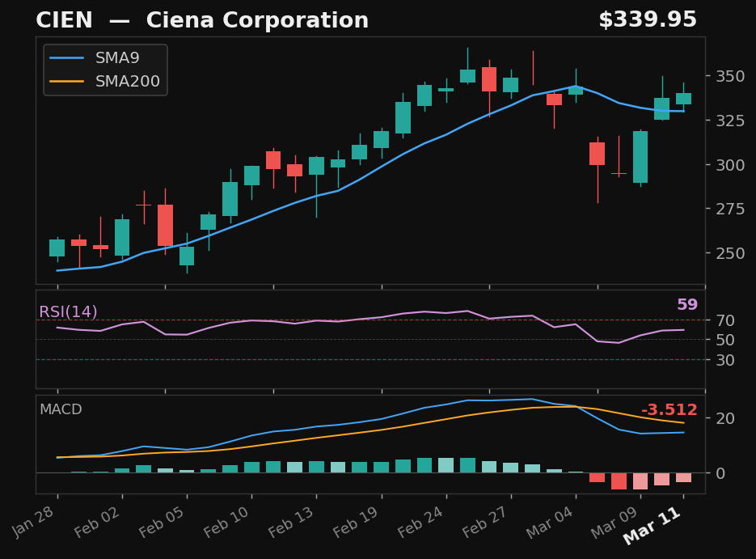Collapse the indicator legend box
Viewport: 756px width, 559px height.
point(105,70)
